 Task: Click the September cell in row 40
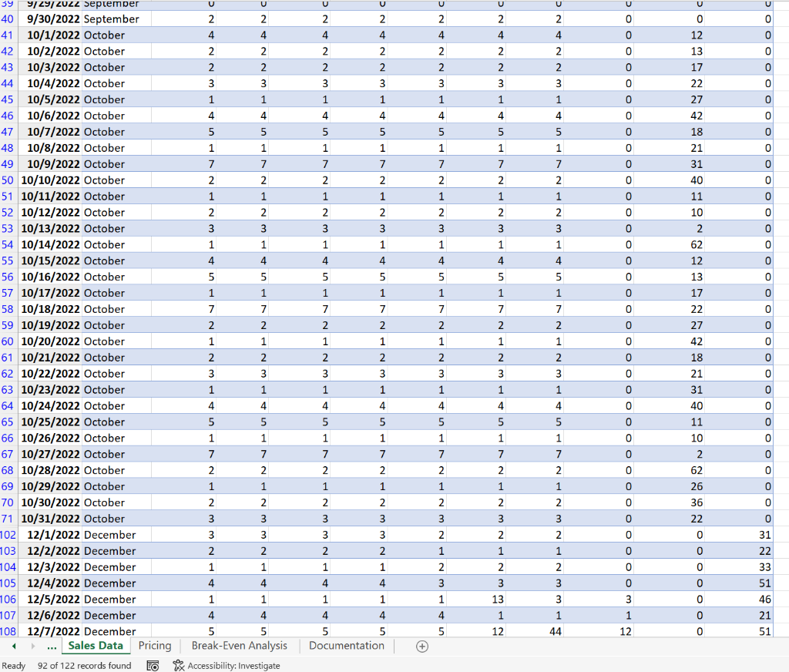112,18
